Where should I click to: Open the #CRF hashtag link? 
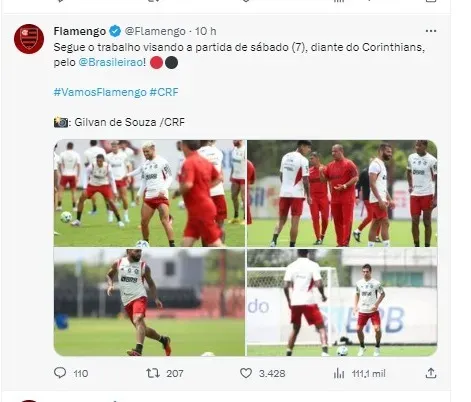164,92
